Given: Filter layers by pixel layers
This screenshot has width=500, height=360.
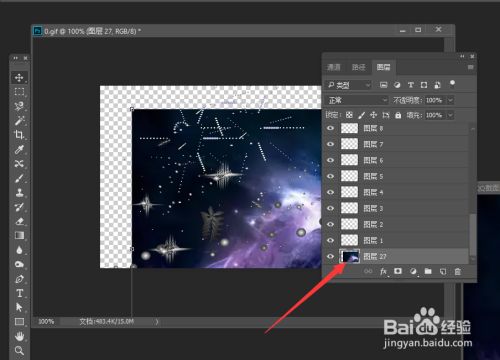Looking at the screenshot, I should coord(383,85).
